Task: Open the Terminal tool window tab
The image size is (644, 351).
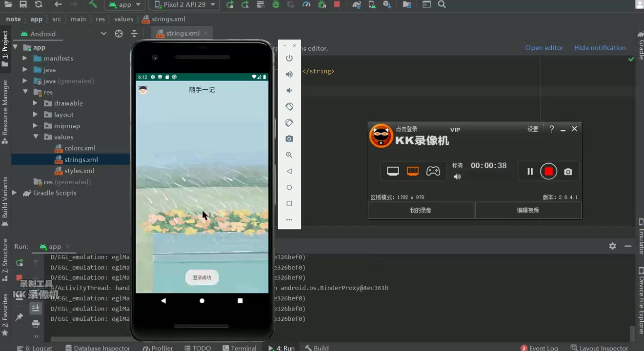Action: click(x=239, y=348)
